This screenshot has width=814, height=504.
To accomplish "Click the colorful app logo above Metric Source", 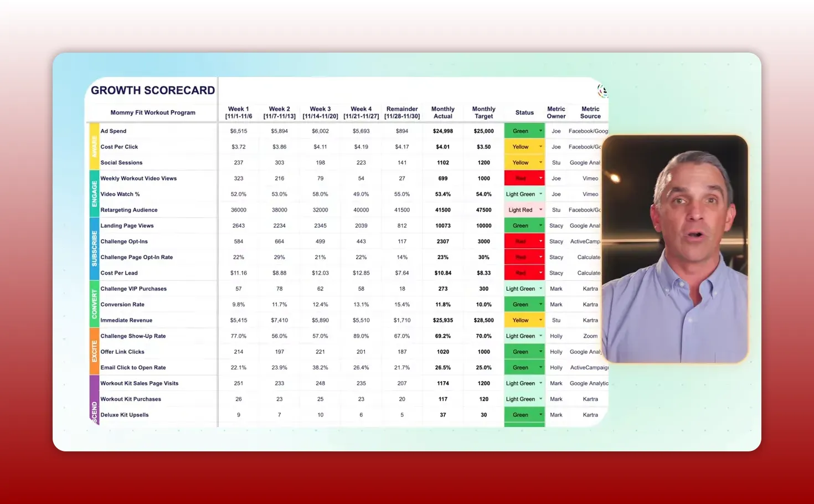I will pos(602,90).
